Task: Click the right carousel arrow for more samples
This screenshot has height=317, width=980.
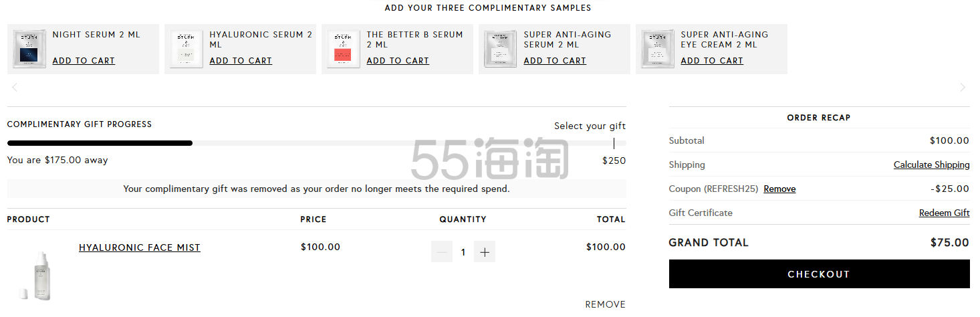Action: click(963, 88)
